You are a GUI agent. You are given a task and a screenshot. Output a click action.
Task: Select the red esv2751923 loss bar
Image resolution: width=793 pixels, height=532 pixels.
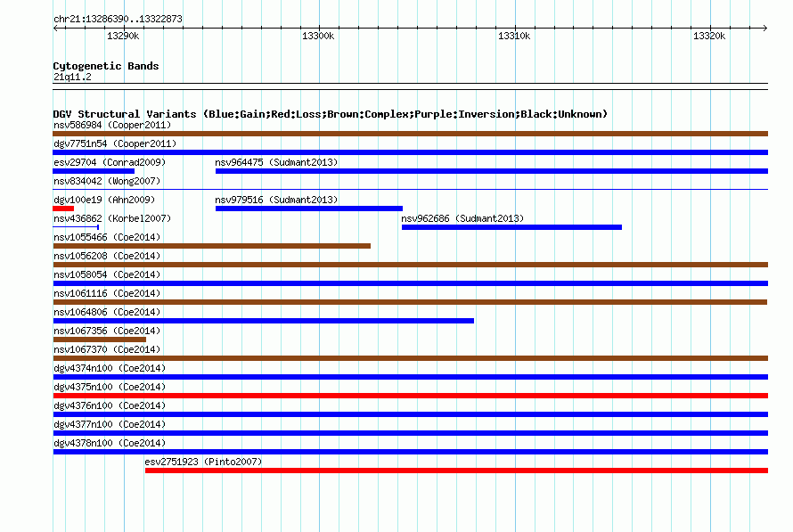tap(456, 471)
